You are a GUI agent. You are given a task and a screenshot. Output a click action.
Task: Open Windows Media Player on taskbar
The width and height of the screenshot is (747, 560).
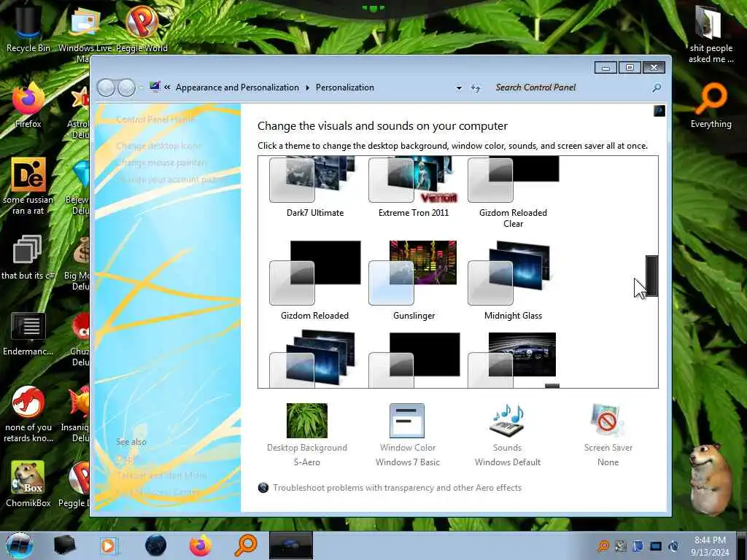tap(109, 545)
